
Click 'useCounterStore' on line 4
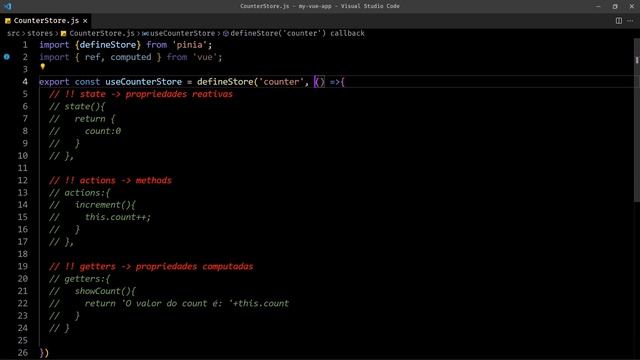[x=144, y=82]
